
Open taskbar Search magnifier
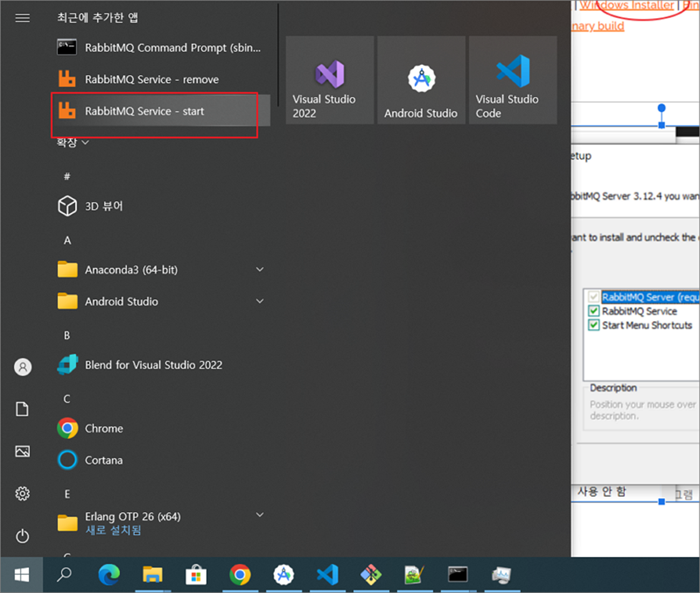(x=64, y=575)
